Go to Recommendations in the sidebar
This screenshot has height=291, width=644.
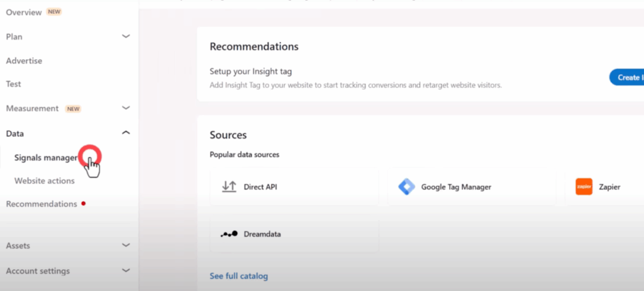pos(42,204)
